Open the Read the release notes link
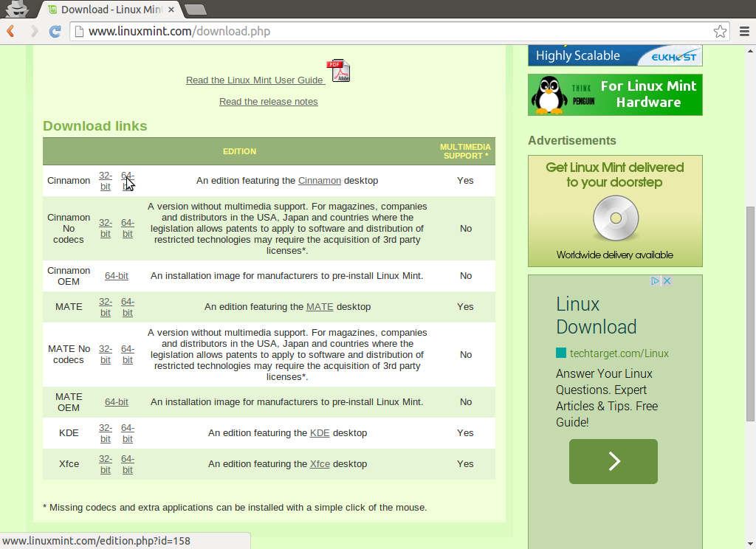 click(268, 101)
